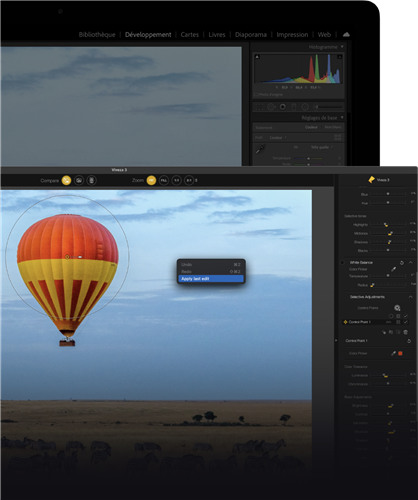The width and height of the screenshot is (418, 500).
Task: Delete the selected control point (trash icon)
Action: pyautogui.click(x=406, y=332)
